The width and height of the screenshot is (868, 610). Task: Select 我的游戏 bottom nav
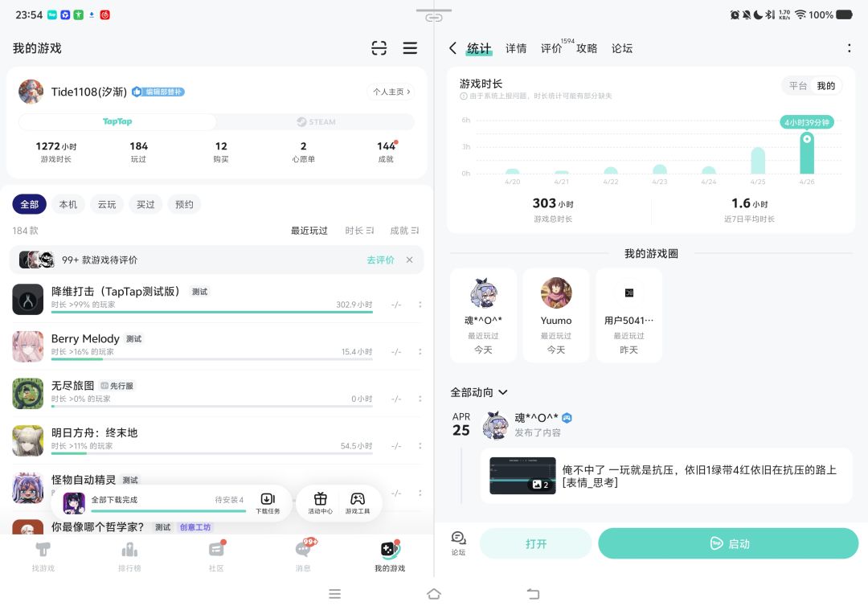[x=390, y=556]
